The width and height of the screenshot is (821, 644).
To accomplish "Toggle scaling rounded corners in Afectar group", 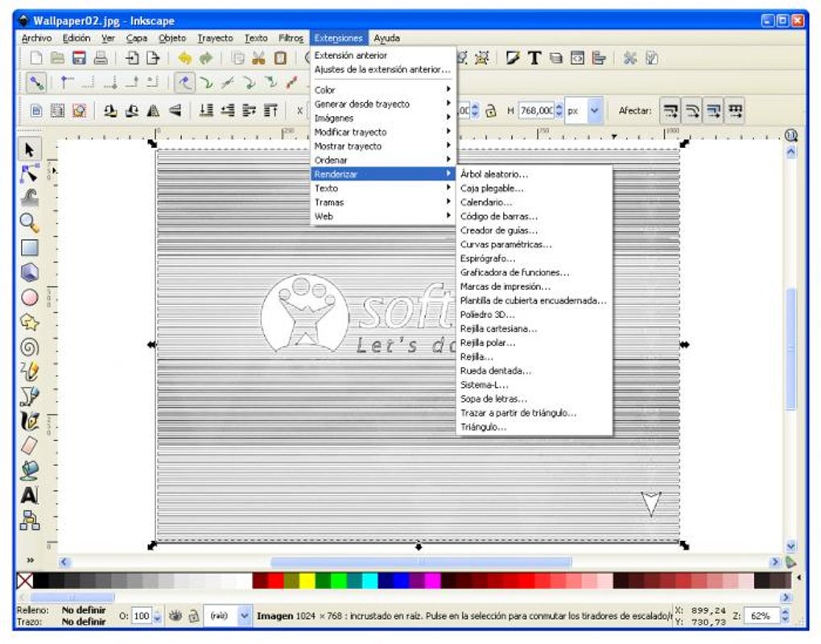I will click(x=691, y=110).
